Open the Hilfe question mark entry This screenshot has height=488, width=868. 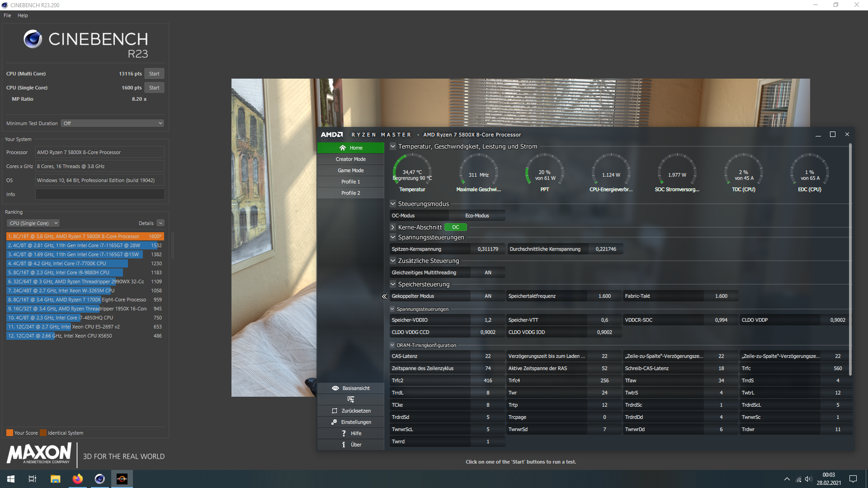pyautogui.click(x=344, y=433)
